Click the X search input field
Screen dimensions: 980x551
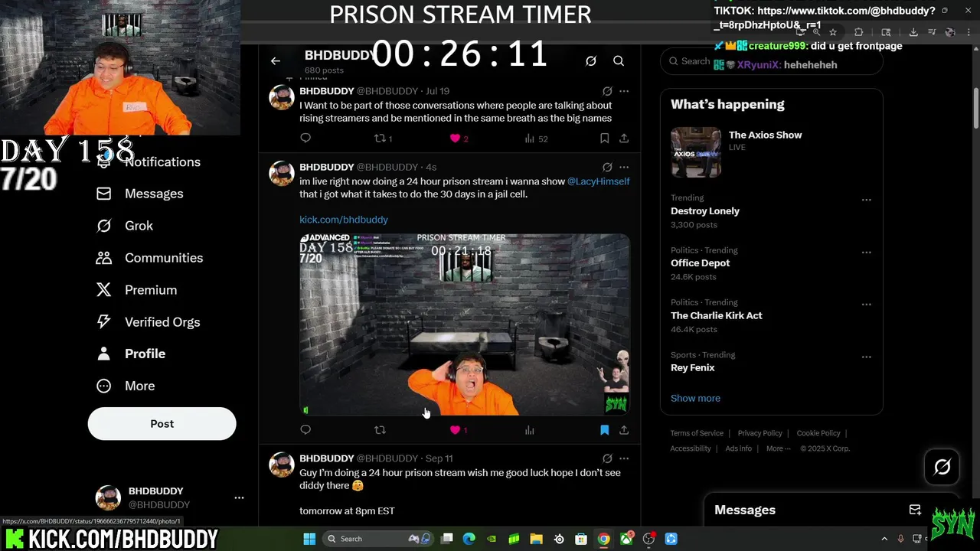772,61
